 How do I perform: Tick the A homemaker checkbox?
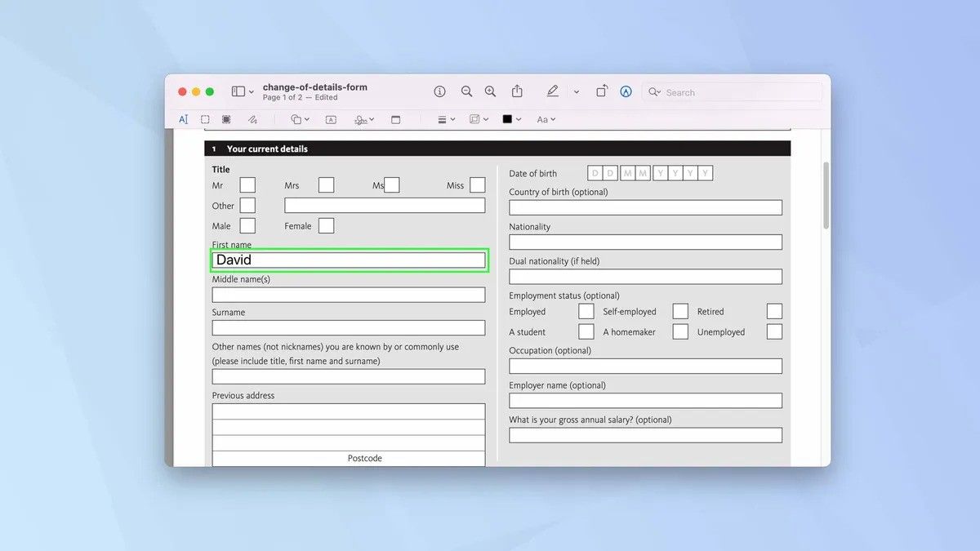pyautogui.click(x=680, y=331)
